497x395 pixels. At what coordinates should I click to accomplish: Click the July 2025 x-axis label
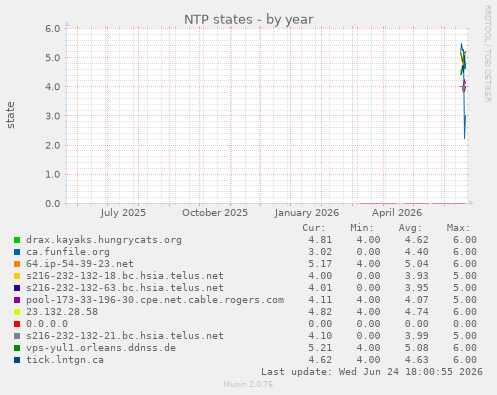coord(123,213)
